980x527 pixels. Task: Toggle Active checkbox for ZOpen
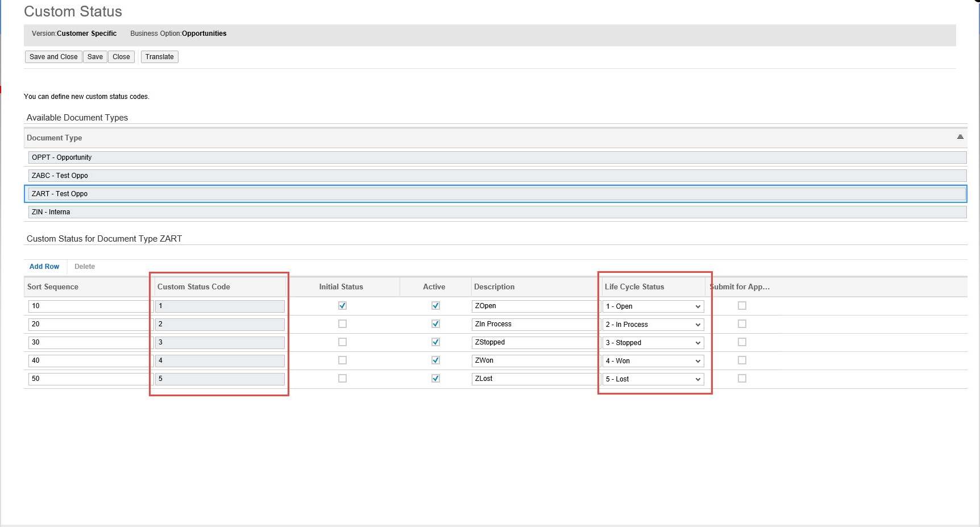(435, 306)
